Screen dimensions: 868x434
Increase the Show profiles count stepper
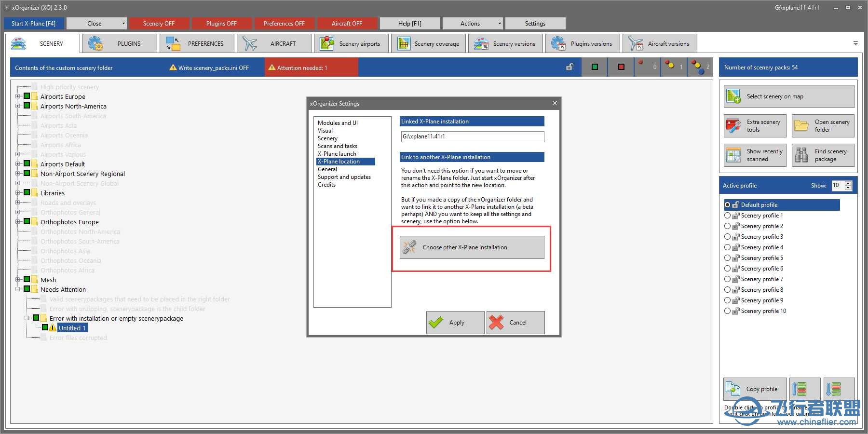[x=848, y=183]
